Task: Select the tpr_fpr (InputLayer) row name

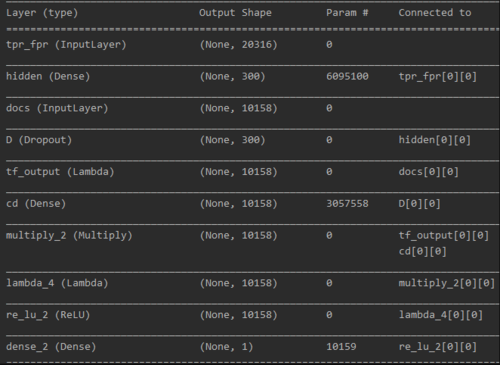Action: pos(66,45)
